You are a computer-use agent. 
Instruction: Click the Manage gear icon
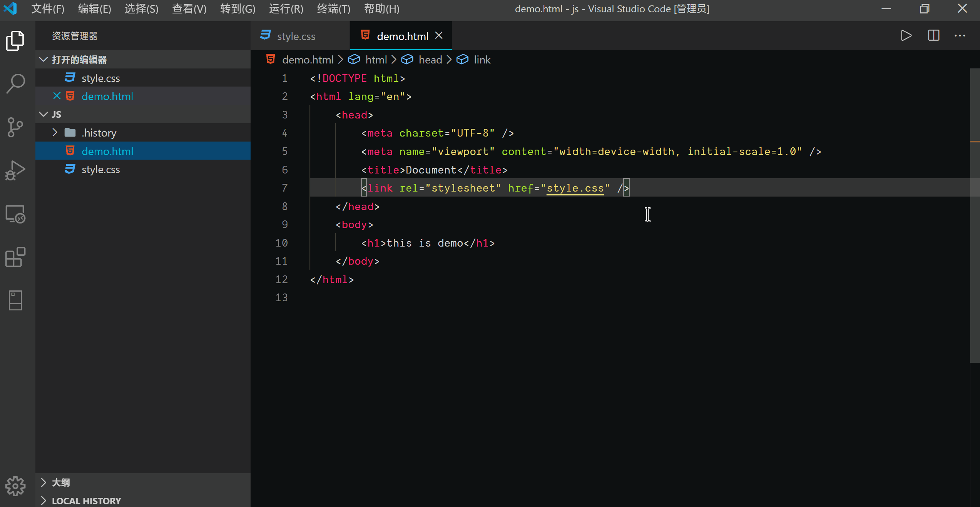pos(15,486)
